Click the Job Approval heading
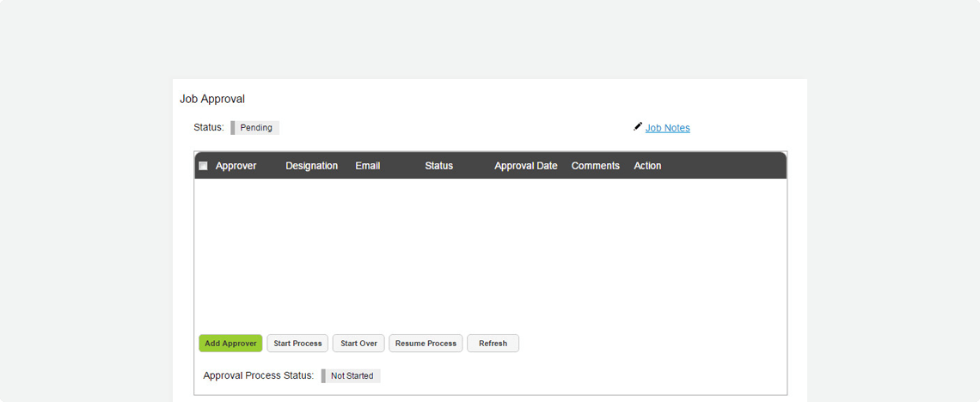The height and width of the screenshot is (402, 980). (212, 100)
